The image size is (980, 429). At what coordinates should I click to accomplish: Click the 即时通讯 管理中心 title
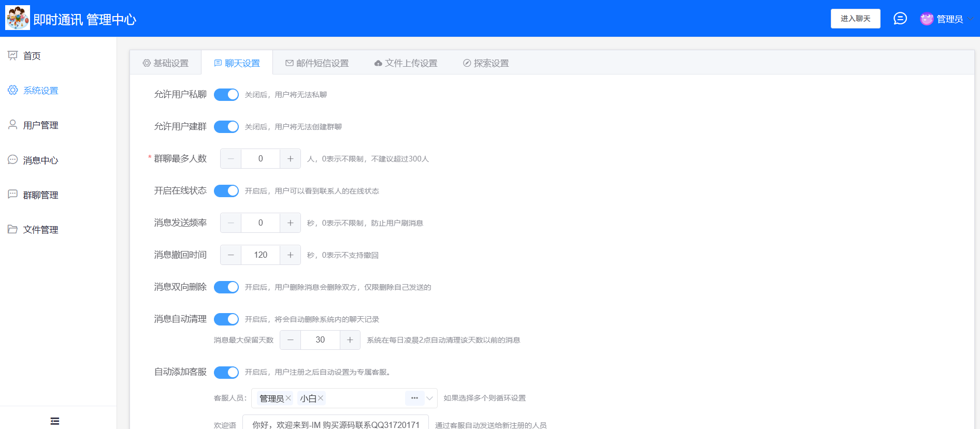click(85, 20)
